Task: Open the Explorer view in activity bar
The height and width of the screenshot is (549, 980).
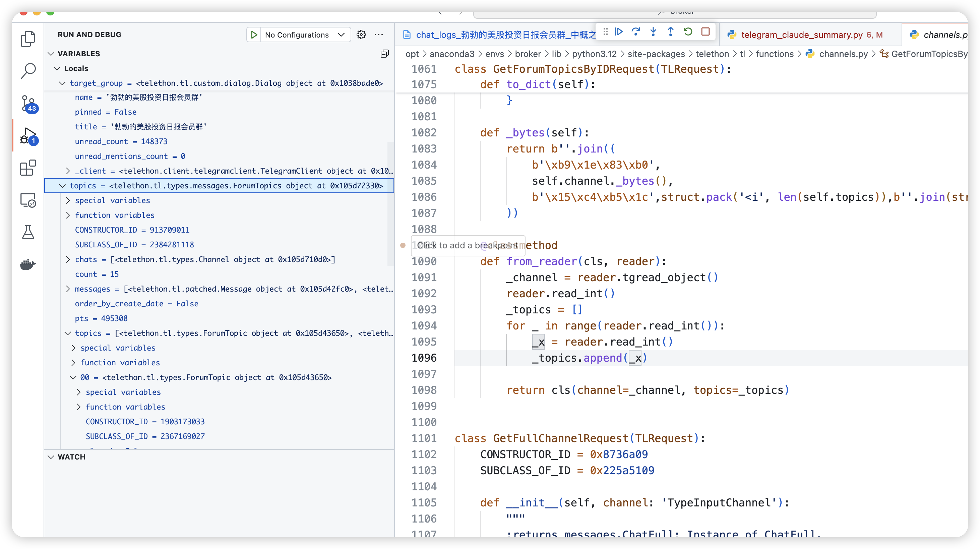Action: (28, 39)
